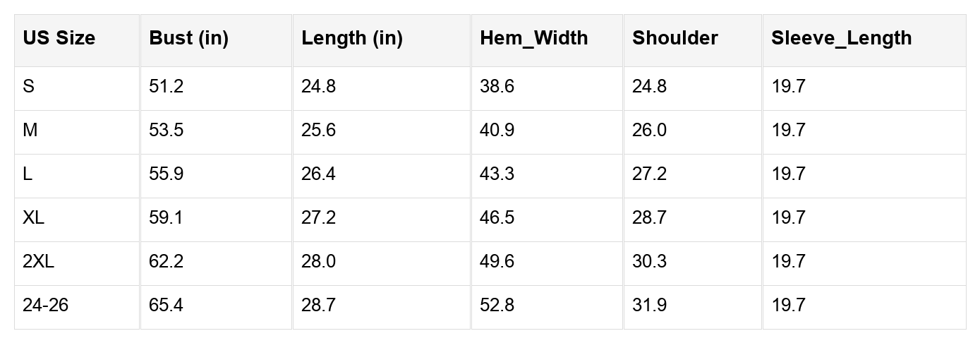The image size is (980, 343).
Task: Click the size S row label
Action: click(29, 87)
